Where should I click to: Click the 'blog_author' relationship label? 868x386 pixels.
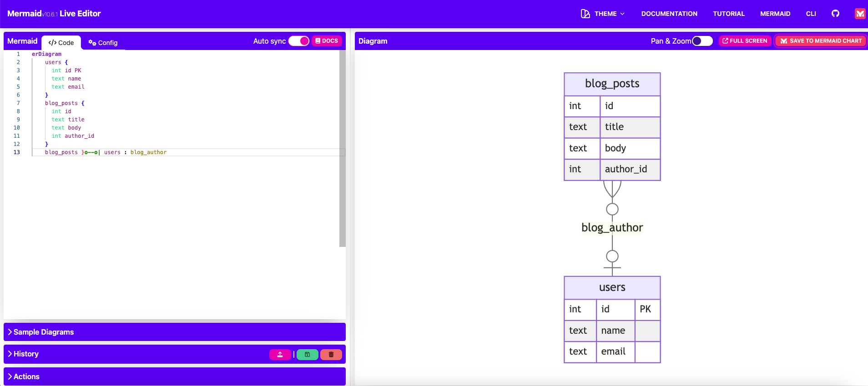click(612, 227)
